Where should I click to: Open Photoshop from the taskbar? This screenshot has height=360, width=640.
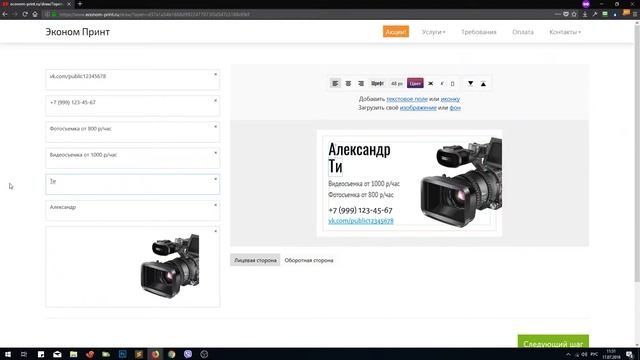[x=122, y=354]
